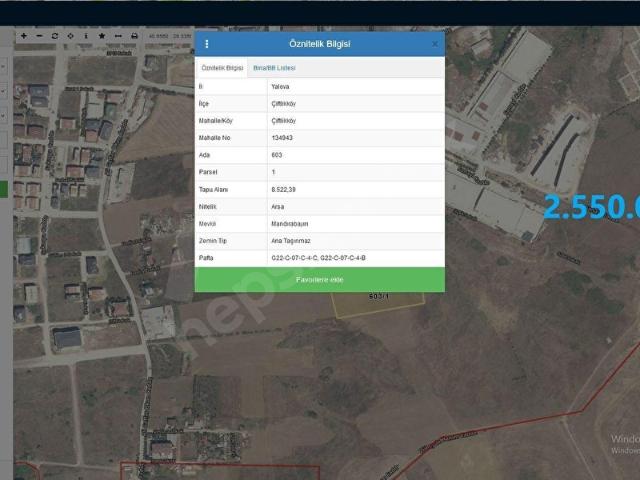Viewport: 640px width, 480px height.
Task: Switch to the Öznitelik Bilgisi tab
Action: (x=222, y=68)
